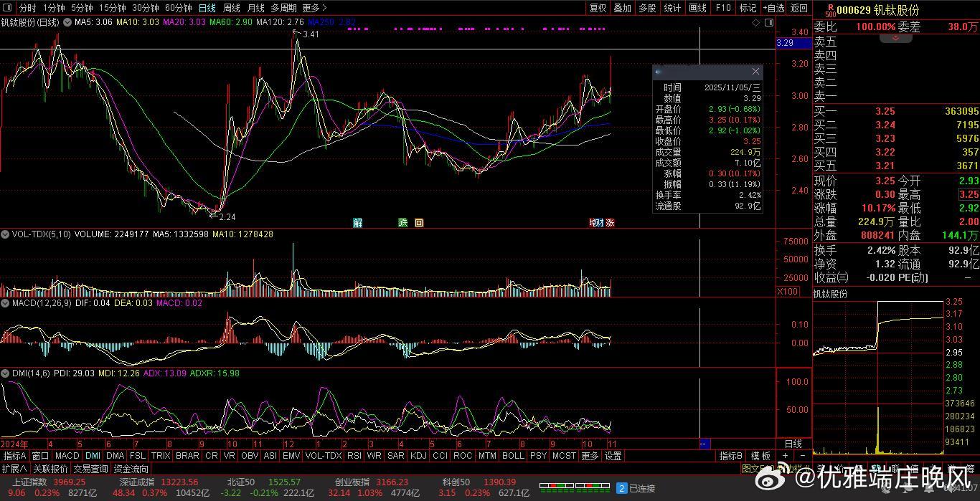Toggle the MACD indicator tab

click(67, 456)
